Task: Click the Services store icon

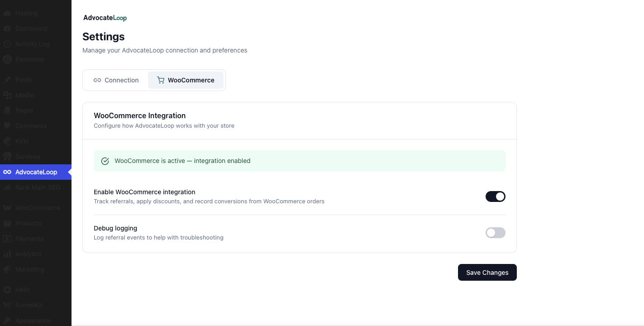Action: [x=7, y=157]
